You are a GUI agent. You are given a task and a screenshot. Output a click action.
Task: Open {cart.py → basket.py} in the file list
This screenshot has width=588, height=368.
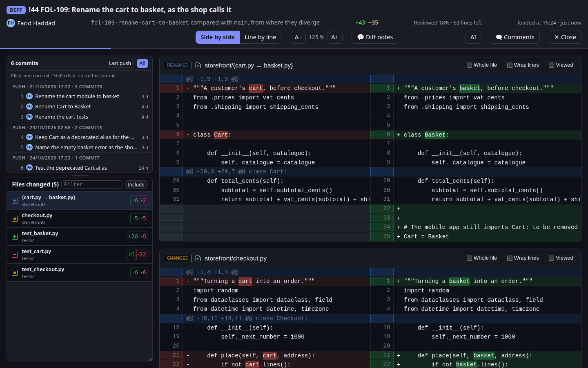(80, 201)
